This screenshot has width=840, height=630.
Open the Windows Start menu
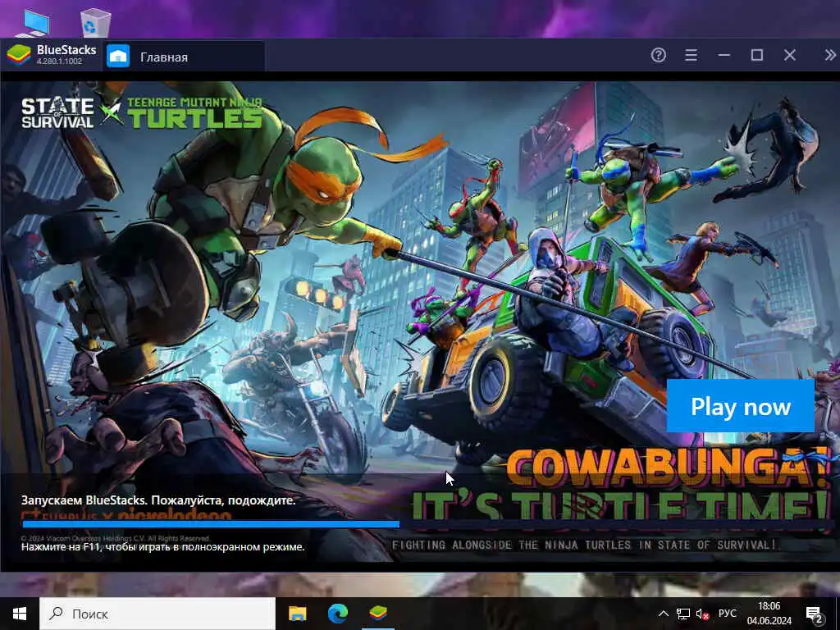pyautogui.click(x=20, y=614)
